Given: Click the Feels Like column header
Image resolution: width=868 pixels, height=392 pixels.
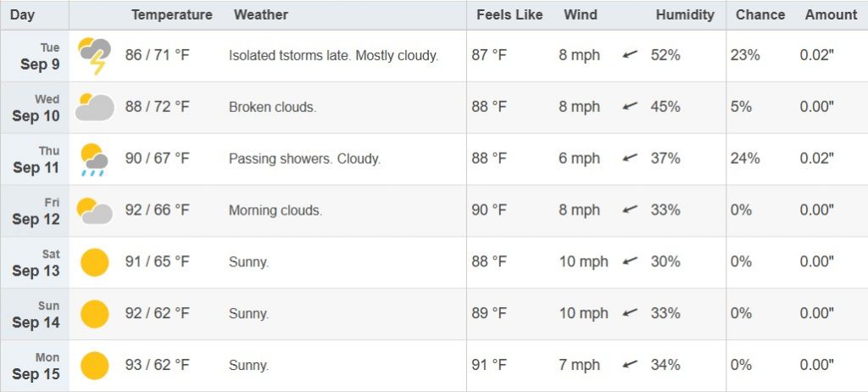Looking at the screenshot, I should tap(509, 15).
